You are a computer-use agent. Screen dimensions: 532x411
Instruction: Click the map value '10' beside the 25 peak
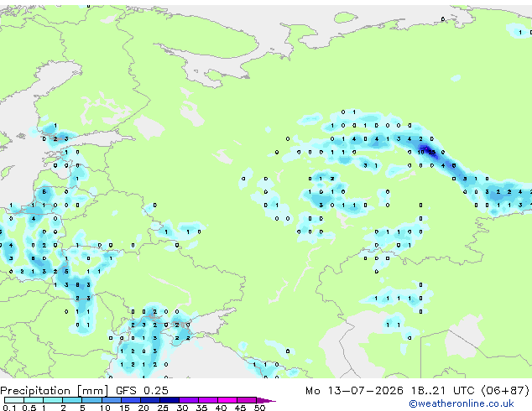[x=420, y=153]
